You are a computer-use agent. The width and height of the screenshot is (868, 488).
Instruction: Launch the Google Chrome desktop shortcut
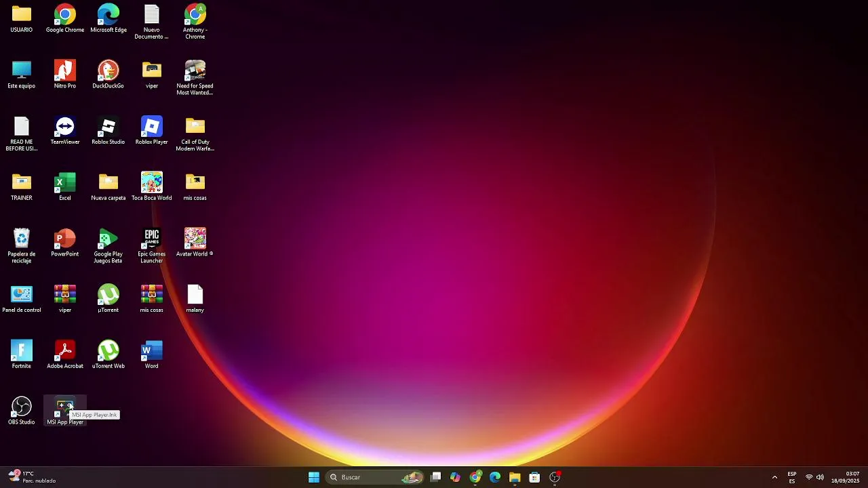65,19
